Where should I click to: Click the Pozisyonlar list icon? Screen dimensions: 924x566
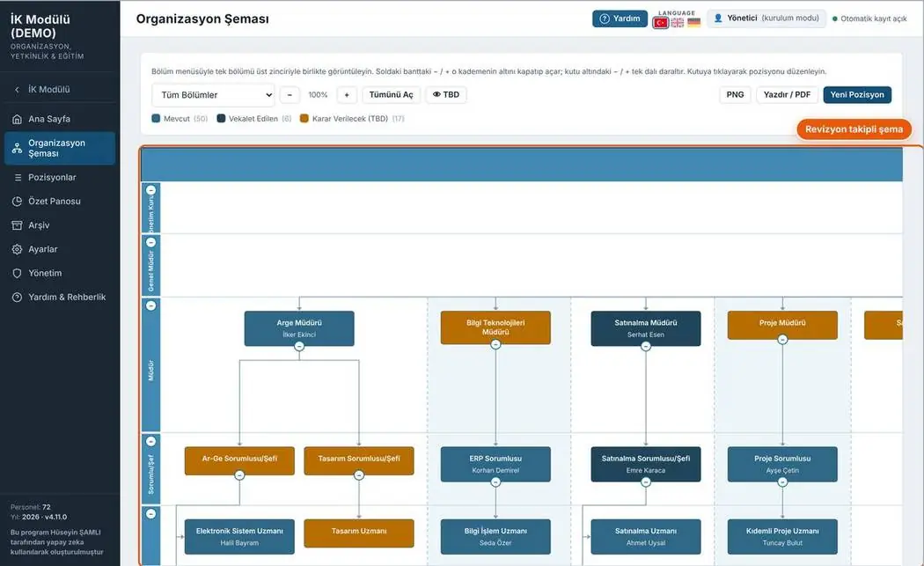[17, 178]
